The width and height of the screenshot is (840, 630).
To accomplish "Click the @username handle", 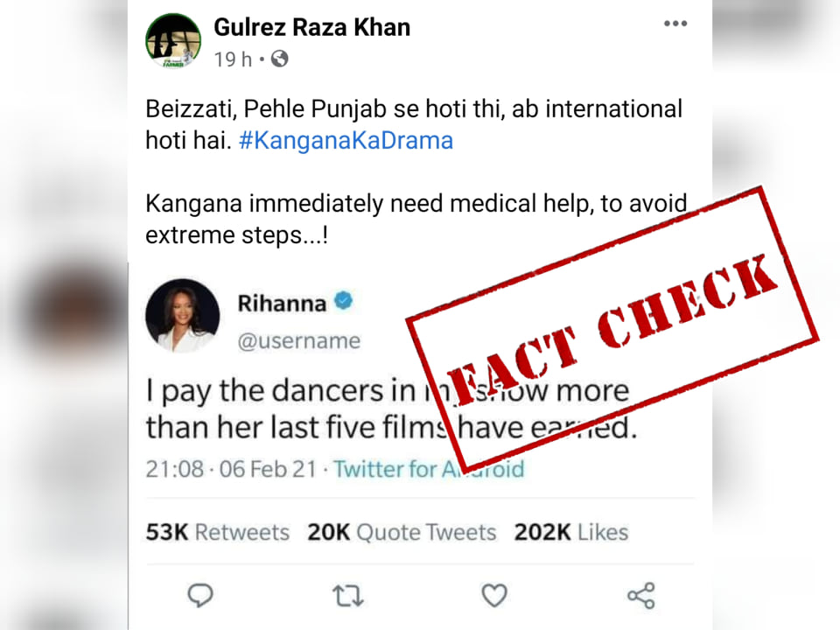I will point(299,340).
